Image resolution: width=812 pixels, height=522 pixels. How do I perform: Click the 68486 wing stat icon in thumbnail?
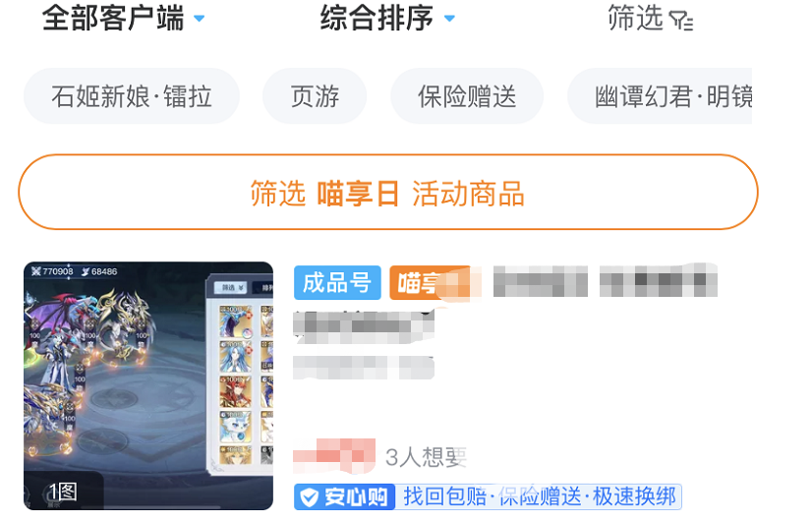pos(86,271)
